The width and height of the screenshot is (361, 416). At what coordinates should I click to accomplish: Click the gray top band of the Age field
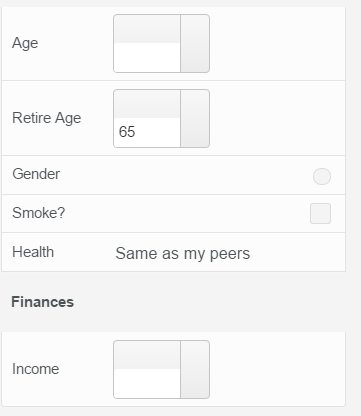[x=147, y=29]
